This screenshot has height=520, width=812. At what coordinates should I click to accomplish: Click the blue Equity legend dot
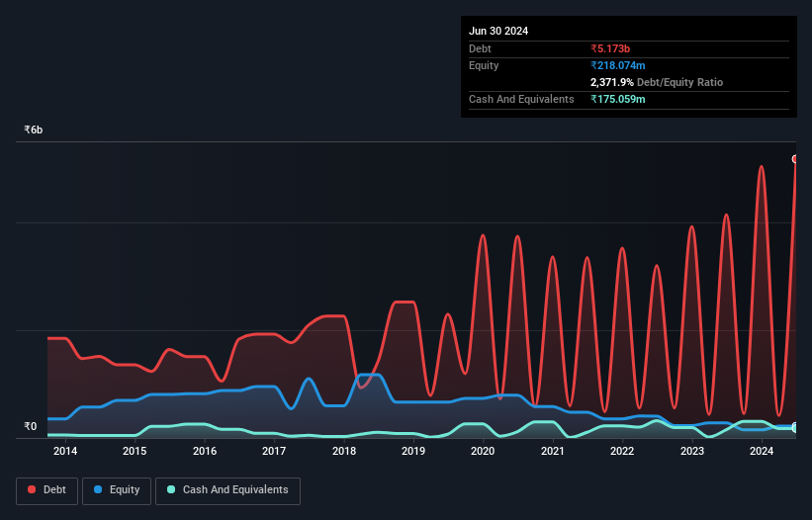98,489
